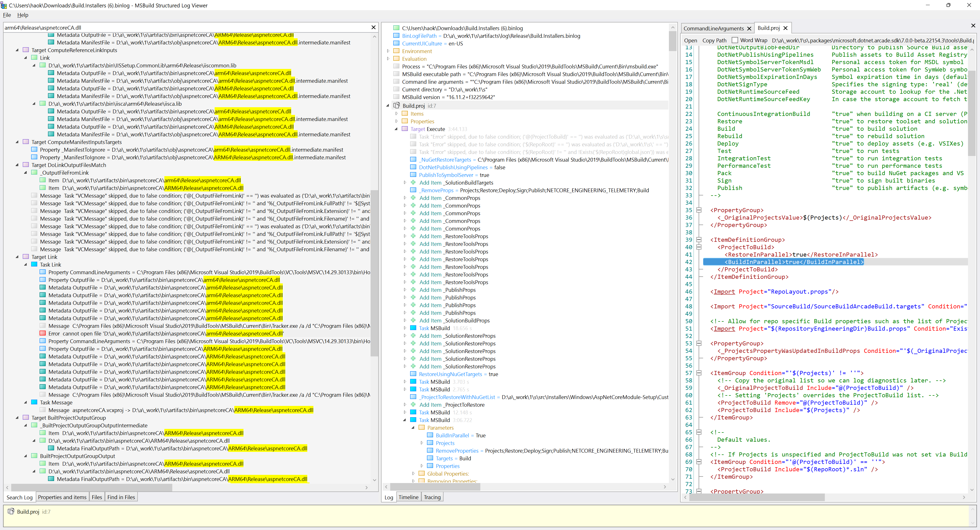Click the blue Task MSBuild icon showing 18.656 s
This screenshot has height=530, width=980.
[413, 328]
